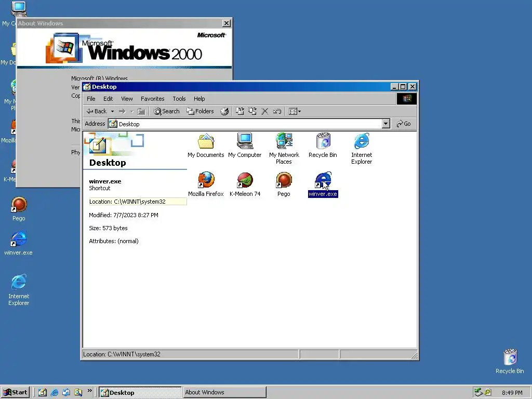
Task: Select My Network Places icon in window
Action: point(284,149)
